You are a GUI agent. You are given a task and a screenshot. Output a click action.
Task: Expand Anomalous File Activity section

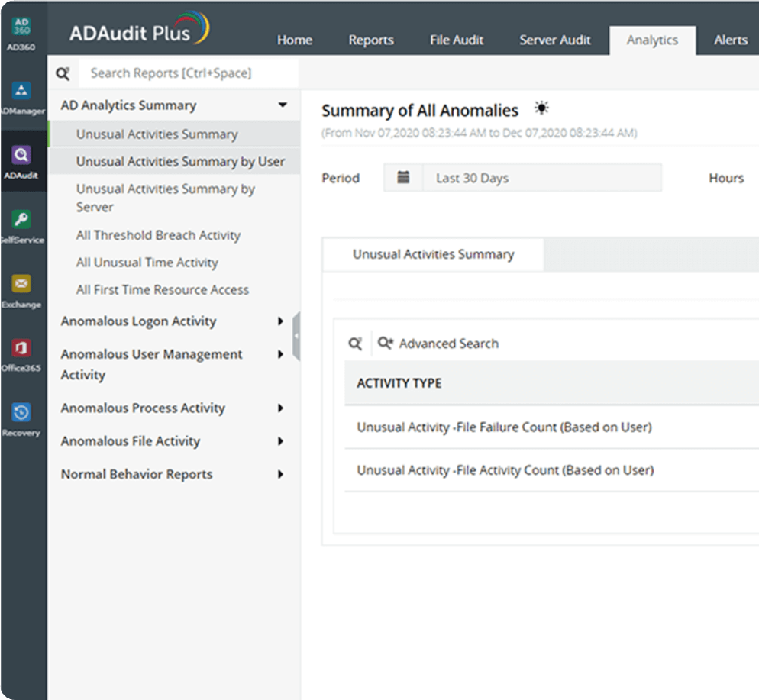[x=281, y=441]
